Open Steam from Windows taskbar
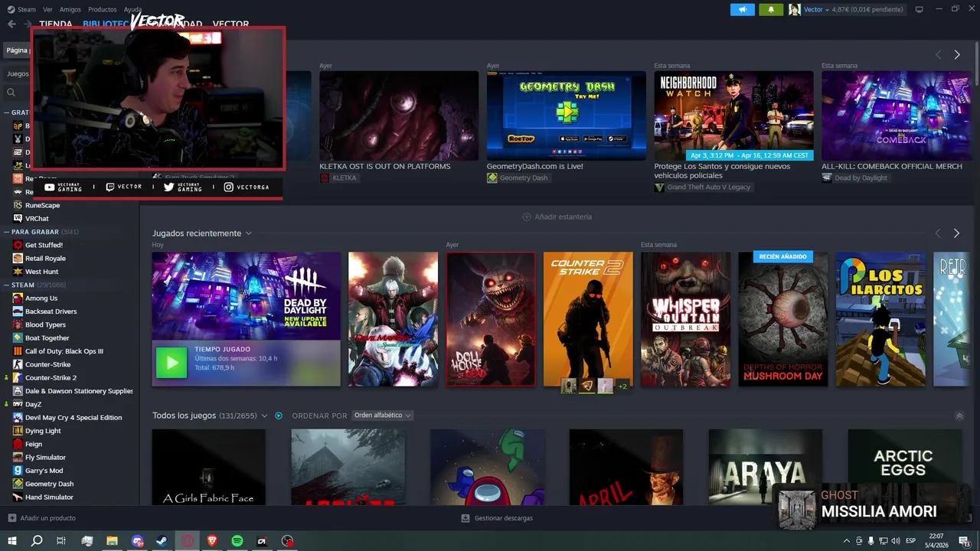Image resolution: width=980 pixels, height=551 pixels. 162,541
